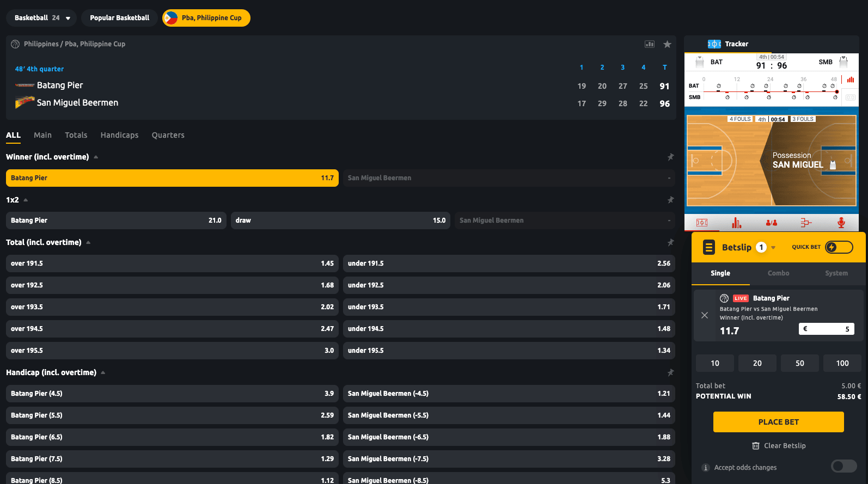Open match statistics chart icon
Screen dimensions: 868x484
pyautogui.click(x=650, y=44)
